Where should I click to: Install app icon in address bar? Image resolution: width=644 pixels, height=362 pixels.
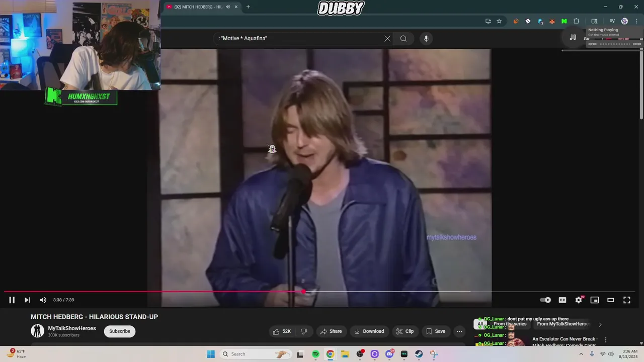click(488, 21)
